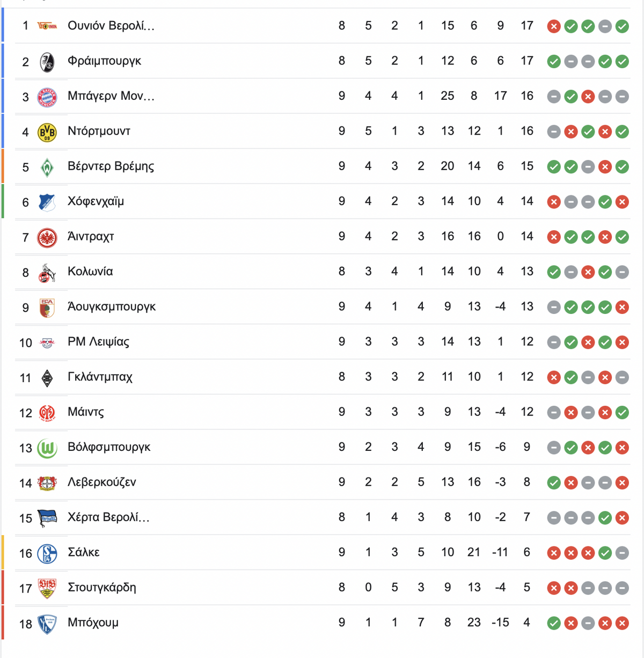Click the Schalke 04 blue logo
Viewport: 644px width, 658px height.
[47, 553]
